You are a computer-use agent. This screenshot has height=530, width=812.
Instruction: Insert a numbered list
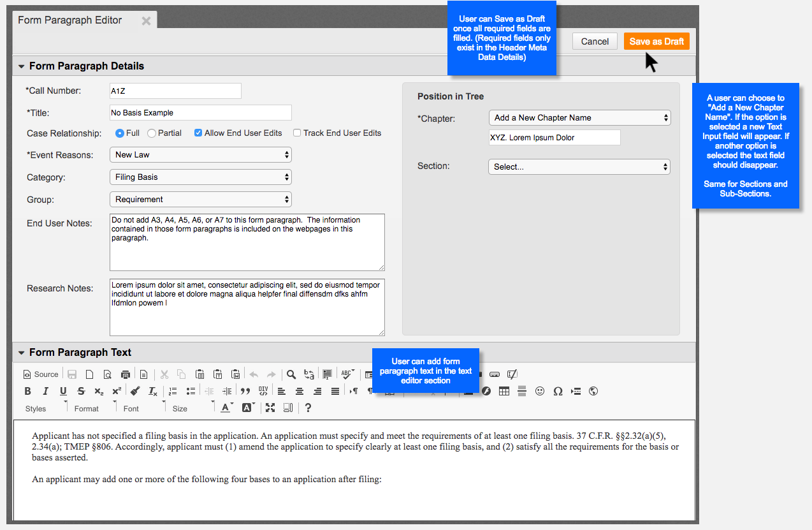pos(173,391)
